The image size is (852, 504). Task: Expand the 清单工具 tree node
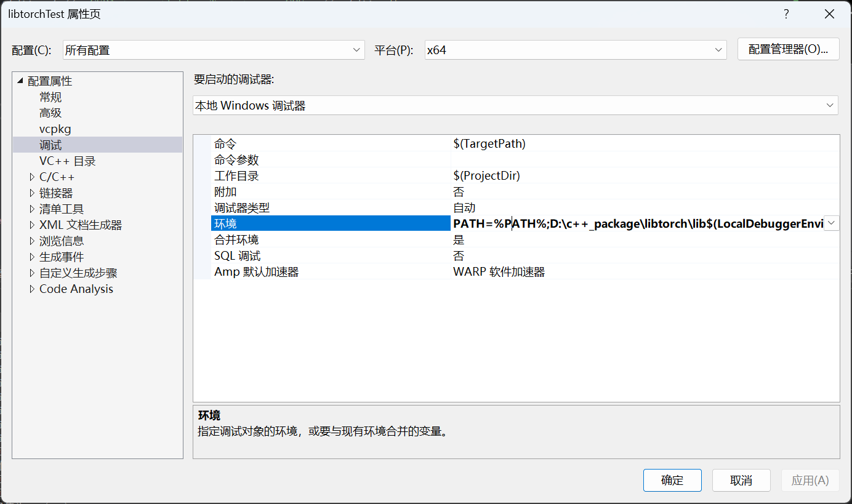pyautogui.click(x=32, y=209)
